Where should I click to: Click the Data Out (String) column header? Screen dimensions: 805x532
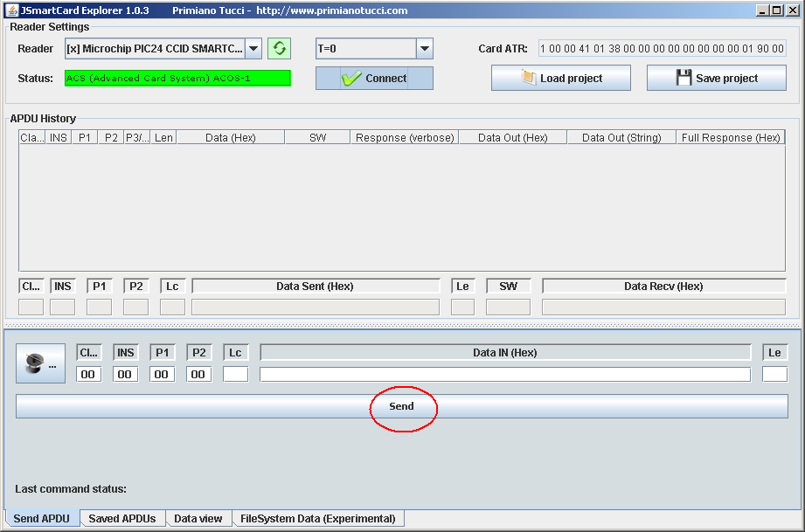pyautogui.click(x=621, y=137)
